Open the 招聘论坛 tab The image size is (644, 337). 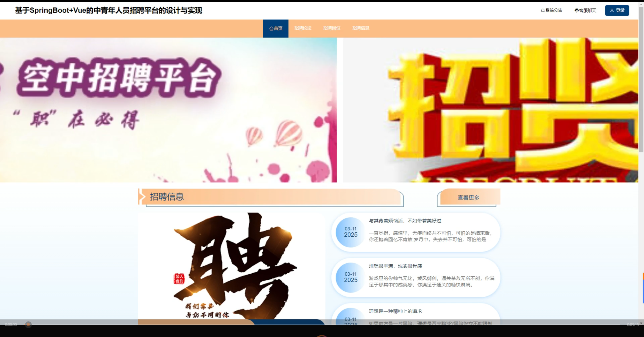[x=303, y=28]
